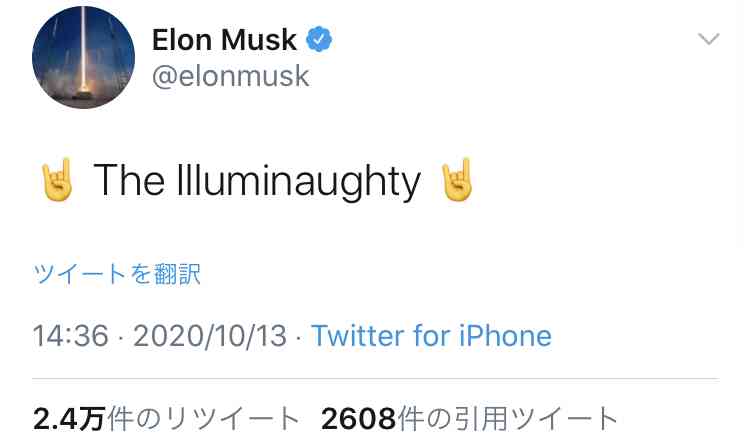This screenshot has height=446, width=750.
Task: Click the @elonmusk handle
Action: [230, 76]
